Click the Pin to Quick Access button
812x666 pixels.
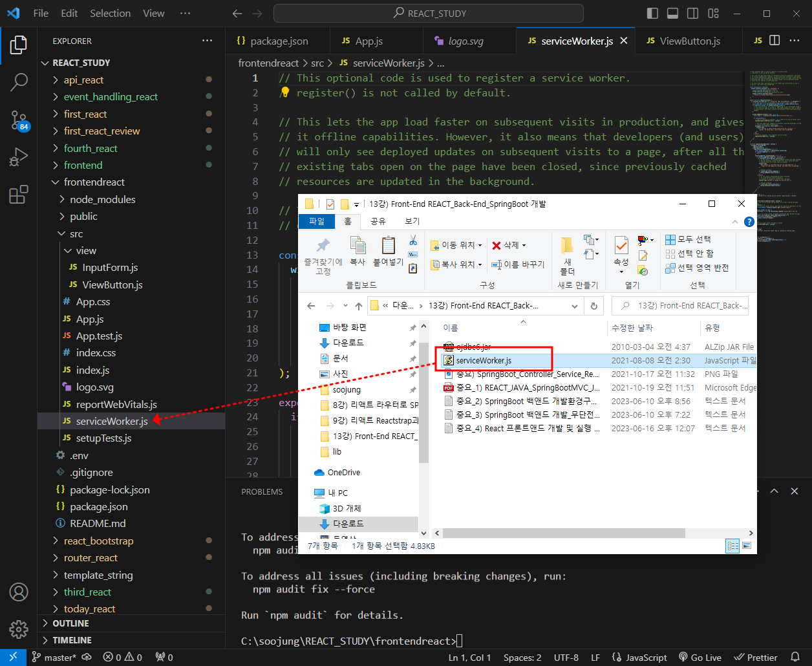(x=323, y=255)
